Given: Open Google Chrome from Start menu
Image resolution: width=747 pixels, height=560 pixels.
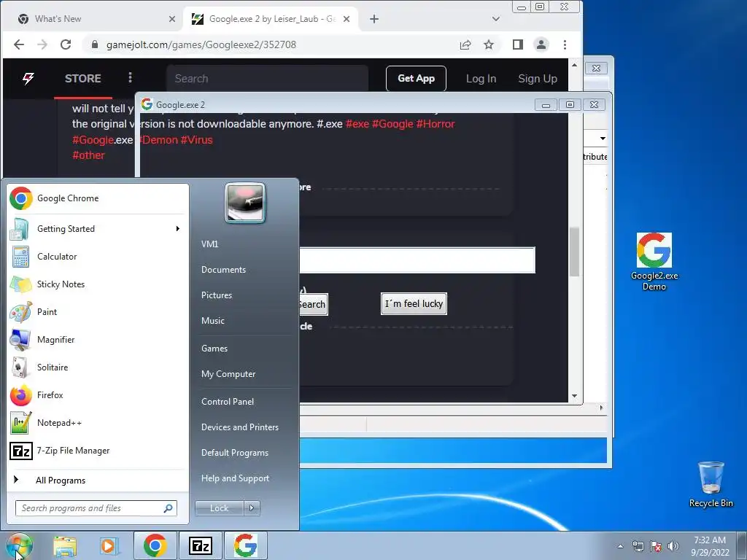Looking at the screenshot, I should [98, 198].
